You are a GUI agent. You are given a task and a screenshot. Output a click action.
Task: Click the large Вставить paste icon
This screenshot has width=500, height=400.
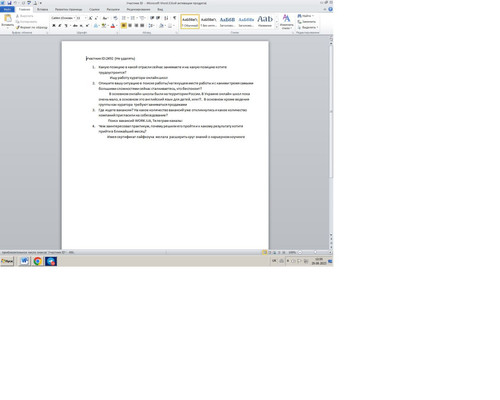pos(7,19)
